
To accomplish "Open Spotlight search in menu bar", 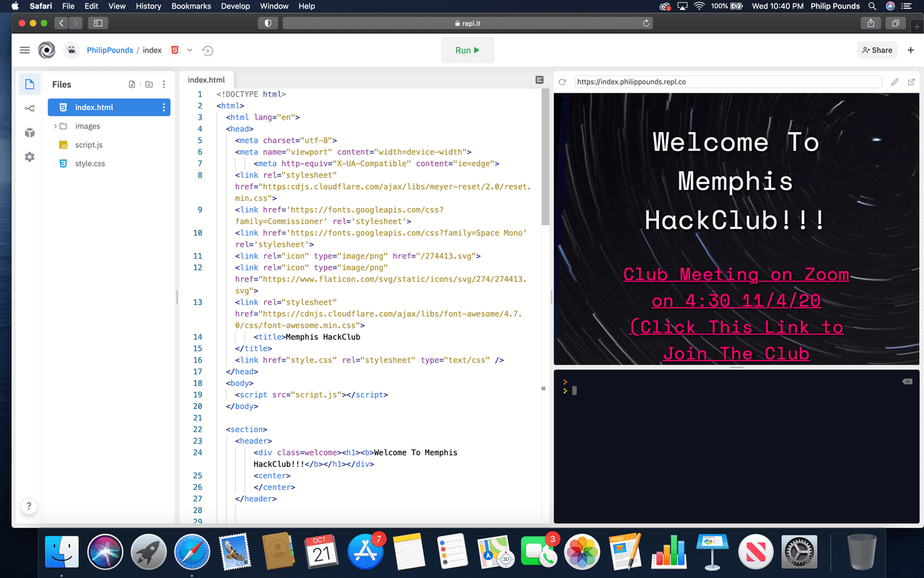I will pos(872,6).
